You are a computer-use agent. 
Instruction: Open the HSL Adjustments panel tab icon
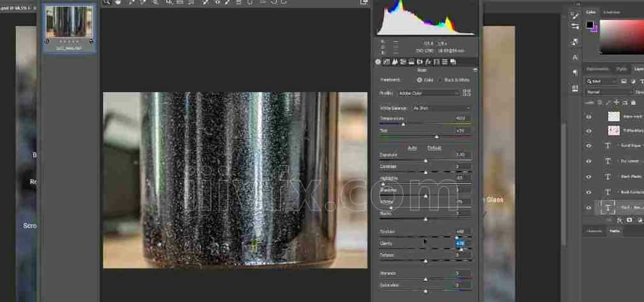pyautogui.click(x=403, y=62)
